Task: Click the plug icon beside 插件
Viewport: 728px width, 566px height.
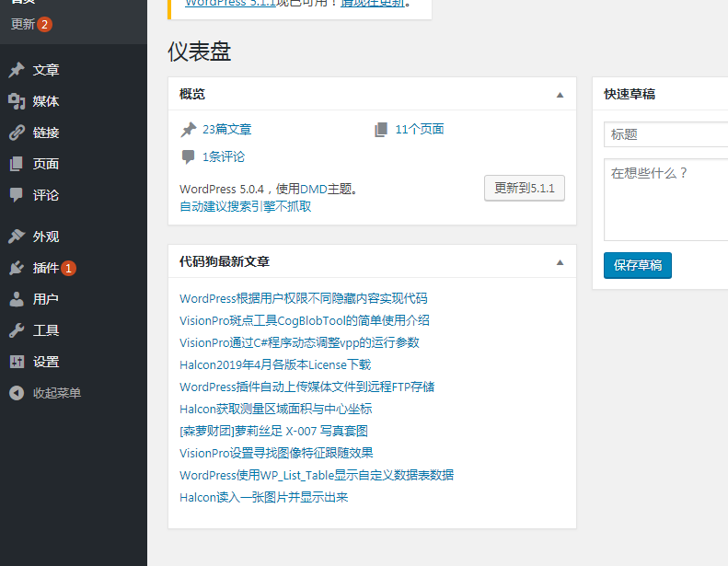Action: point(17,268)
